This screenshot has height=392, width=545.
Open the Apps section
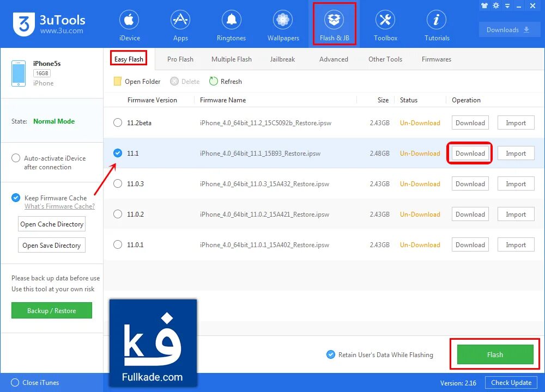coord(180,26)
